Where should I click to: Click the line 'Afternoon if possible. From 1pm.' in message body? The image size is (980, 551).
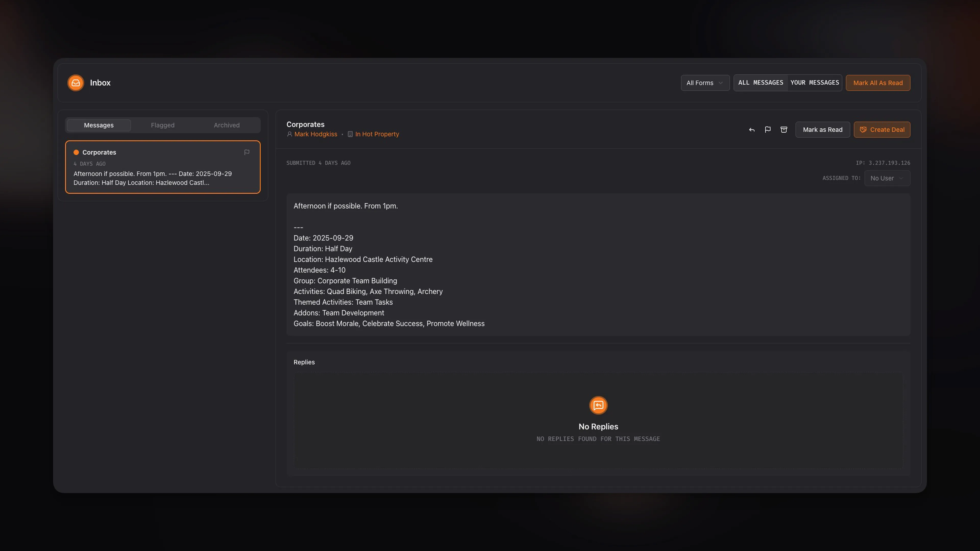coord(346,206)
